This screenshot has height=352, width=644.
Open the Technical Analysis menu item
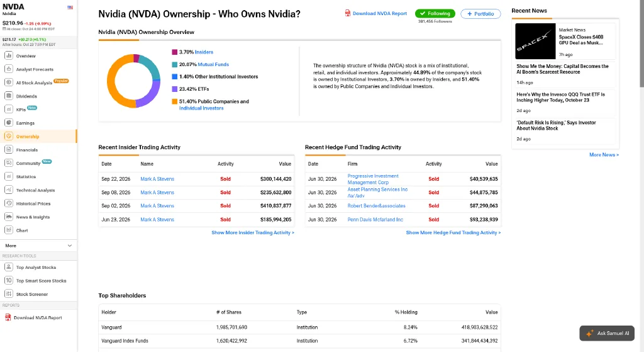tap(35, 190)
